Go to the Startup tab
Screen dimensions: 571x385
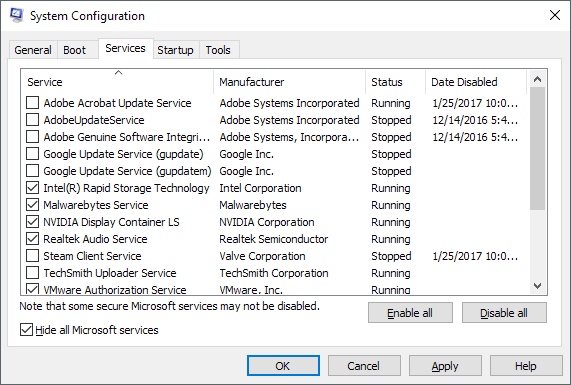pos(175,50)
